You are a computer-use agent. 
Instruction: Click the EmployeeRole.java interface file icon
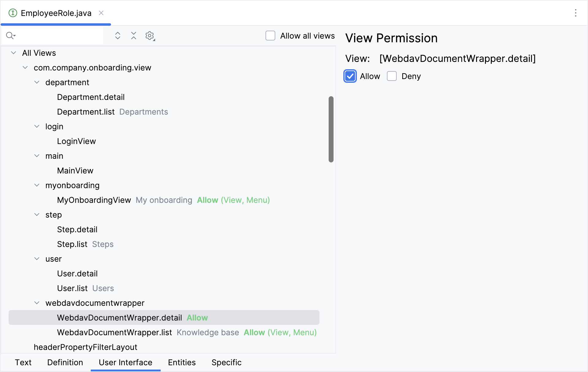tap(13, 13)
